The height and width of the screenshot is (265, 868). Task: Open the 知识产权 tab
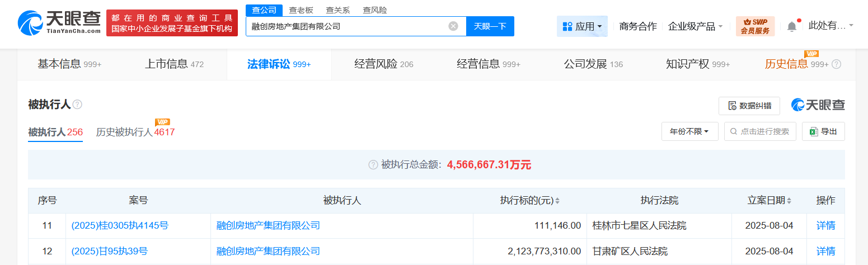click(698, 64)
